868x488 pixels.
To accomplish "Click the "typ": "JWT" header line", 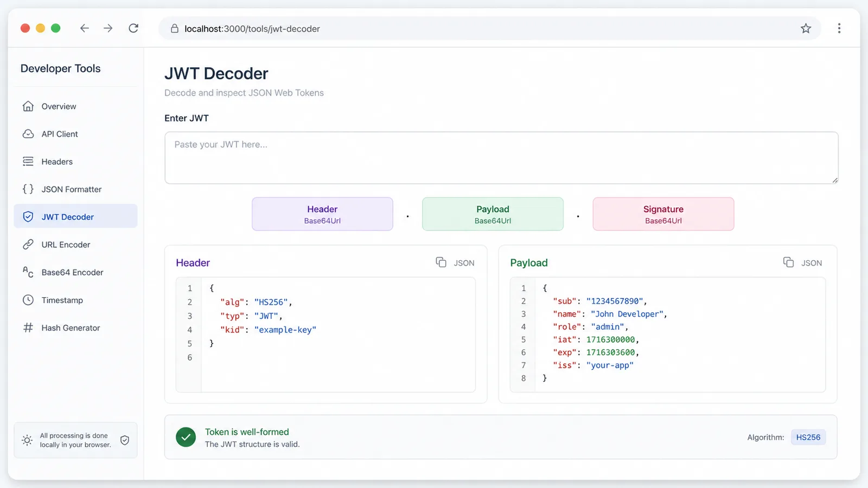I will (x=251, y=316).
